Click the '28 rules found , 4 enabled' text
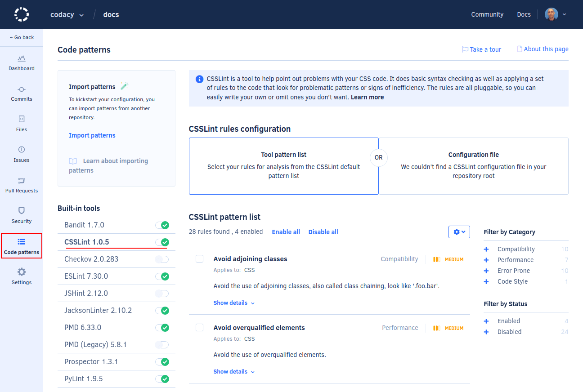Image resolution: width=583 pixels, height=392 pixels. coord(226,232)
